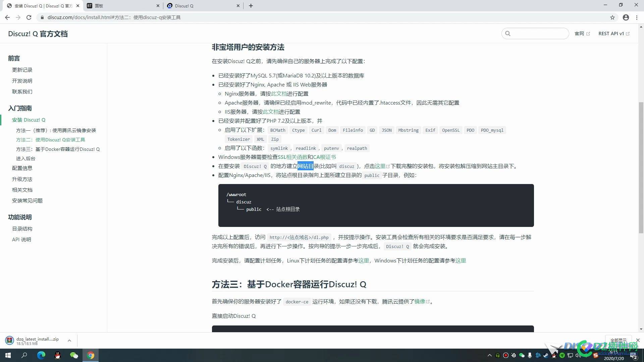Open the volume speaker tray icon
644x362 pixels.
[578, 355]
